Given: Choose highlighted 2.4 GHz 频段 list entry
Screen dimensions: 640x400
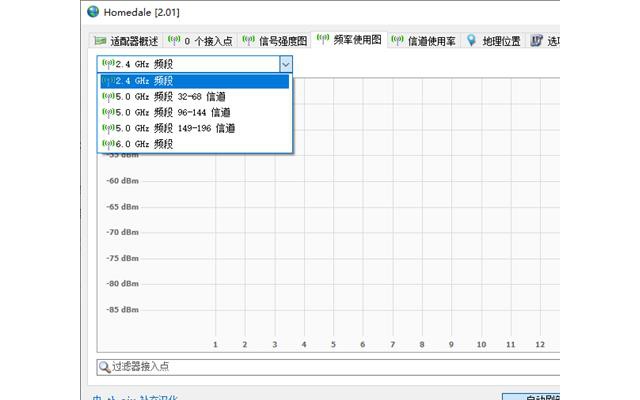Looking at the screenshot, I should [x=195, y=81].
